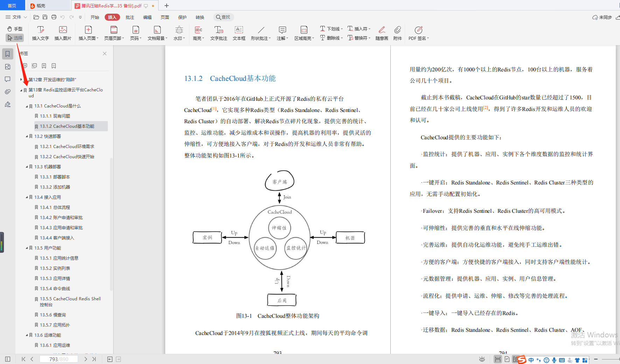
Task: Click the Print icon in quick toolbar
Action: pos(54,17)
